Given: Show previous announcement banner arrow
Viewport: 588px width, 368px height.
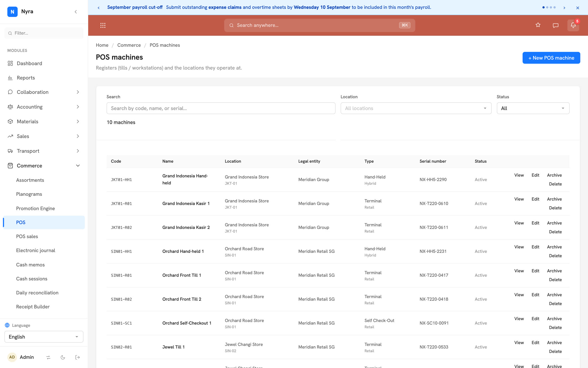Looking at the screenshot, I should 98,8.
